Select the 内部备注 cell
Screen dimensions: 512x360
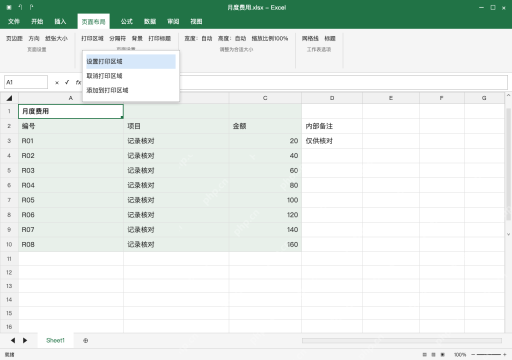point(332,126)
